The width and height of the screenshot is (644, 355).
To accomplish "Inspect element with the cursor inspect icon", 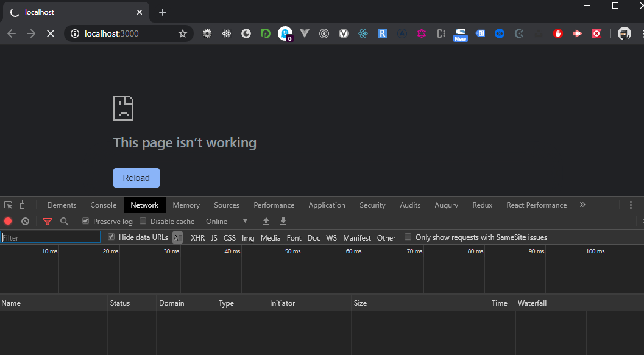I will pos(8,205).
